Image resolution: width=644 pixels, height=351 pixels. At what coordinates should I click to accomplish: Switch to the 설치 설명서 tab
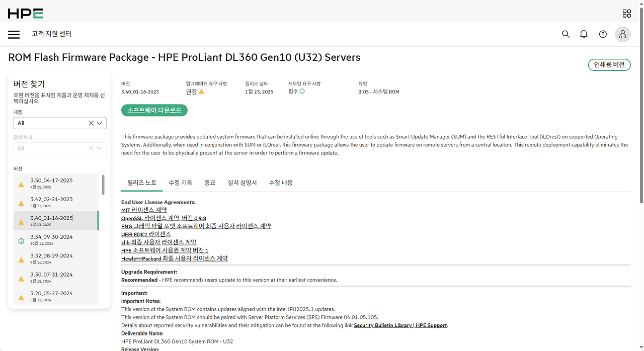click(242, 183)
